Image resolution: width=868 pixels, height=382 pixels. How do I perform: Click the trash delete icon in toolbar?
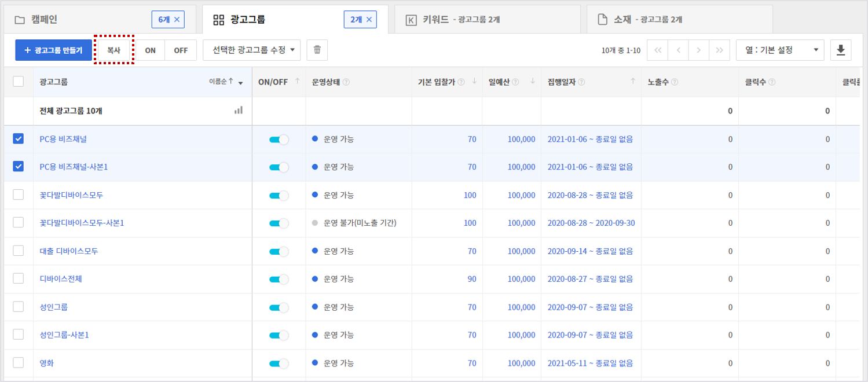click(317, 50)
